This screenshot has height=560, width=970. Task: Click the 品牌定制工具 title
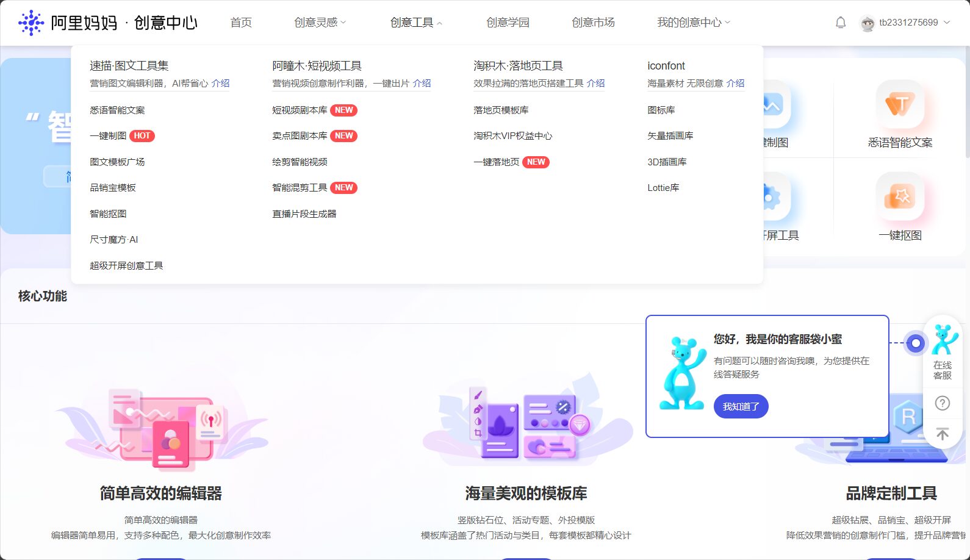[x=891, y=493]
